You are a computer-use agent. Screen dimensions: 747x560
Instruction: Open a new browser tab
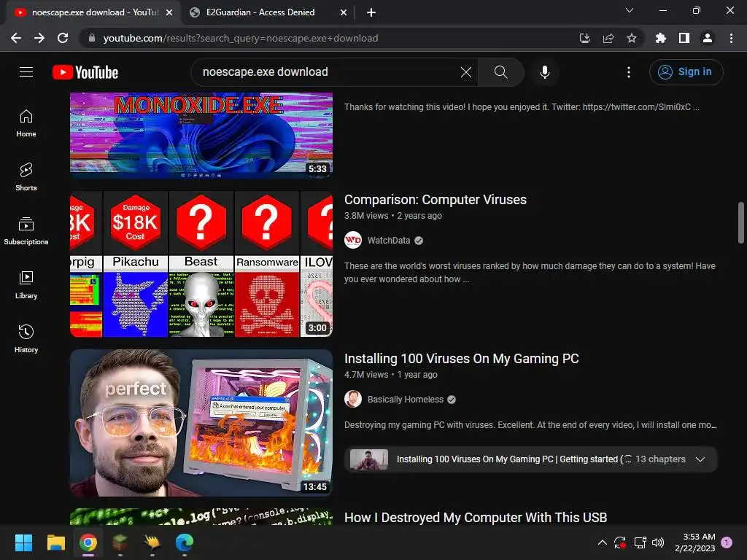click(x=371, y=13)
